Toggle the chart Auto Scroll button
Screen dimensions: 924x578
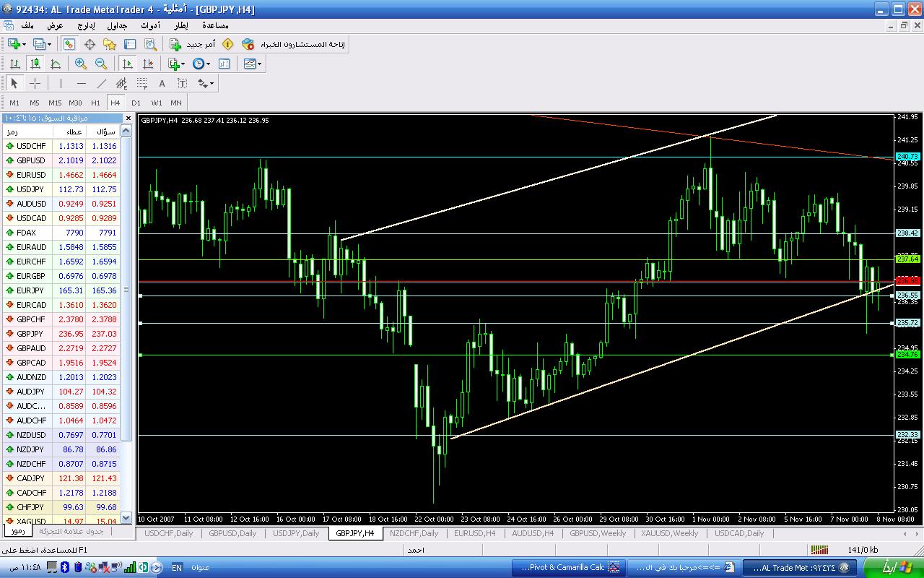tap(128, 64)
